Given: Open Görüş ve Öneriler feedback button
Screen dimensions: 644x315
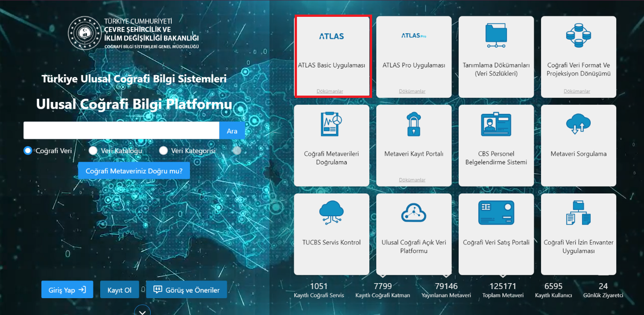Looking at the screenshot, I should [x=186, y=290].
